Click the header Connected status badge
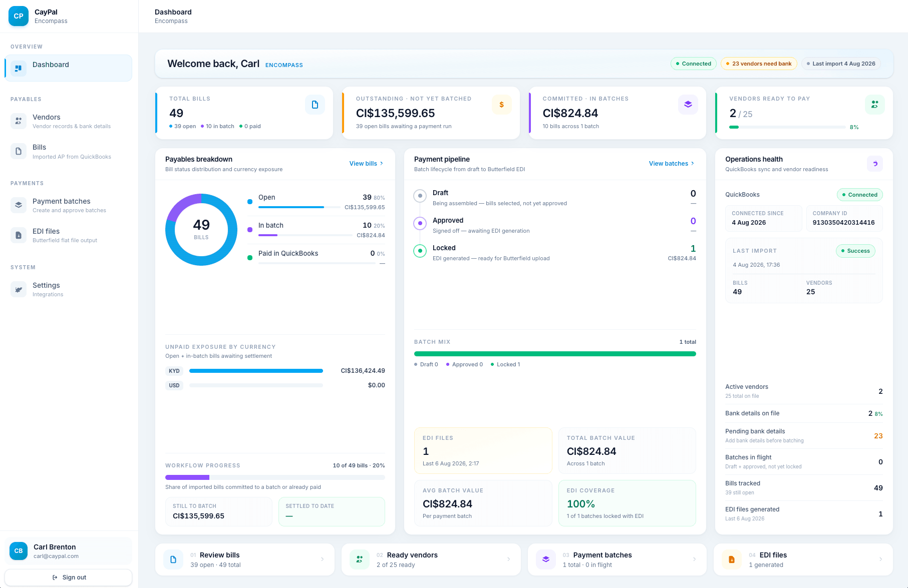The width and height of the screenshot is (908, 588). pyautogui.click(x=694, y=64)
